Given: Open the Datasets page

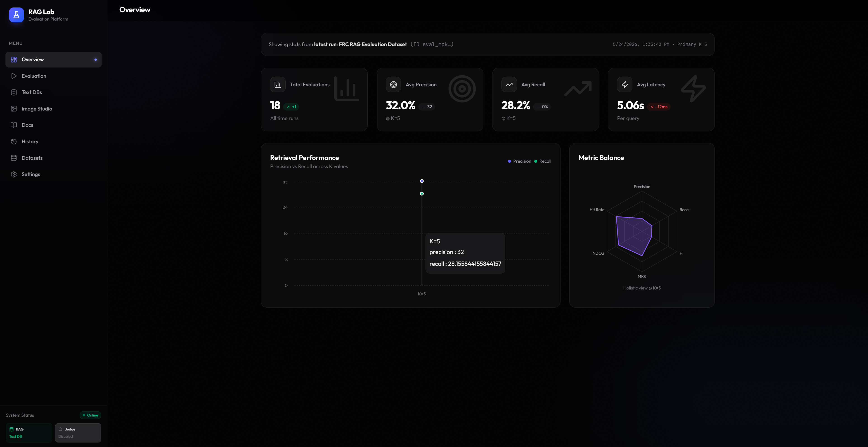Looking at the screenshot, I should coord(54,158).
